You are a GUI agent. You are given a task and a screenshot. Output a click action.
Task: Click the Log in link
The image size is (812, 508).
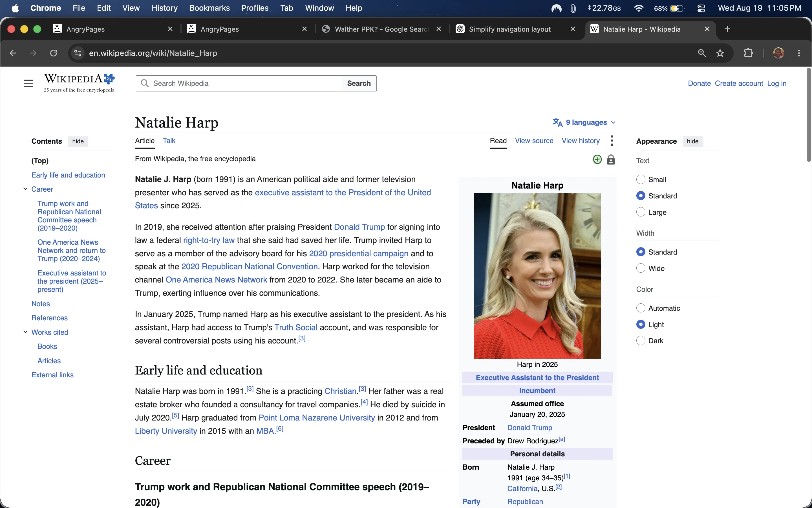(776, 83)
